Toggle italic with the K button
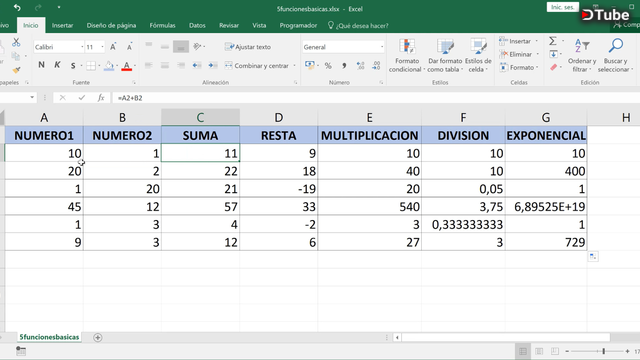640x360 pixels. pos(57,65)
